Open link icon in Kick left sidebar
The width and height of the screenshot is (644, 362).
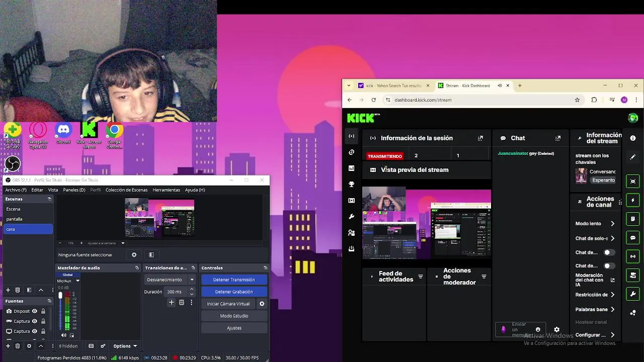tap(351, 152)
